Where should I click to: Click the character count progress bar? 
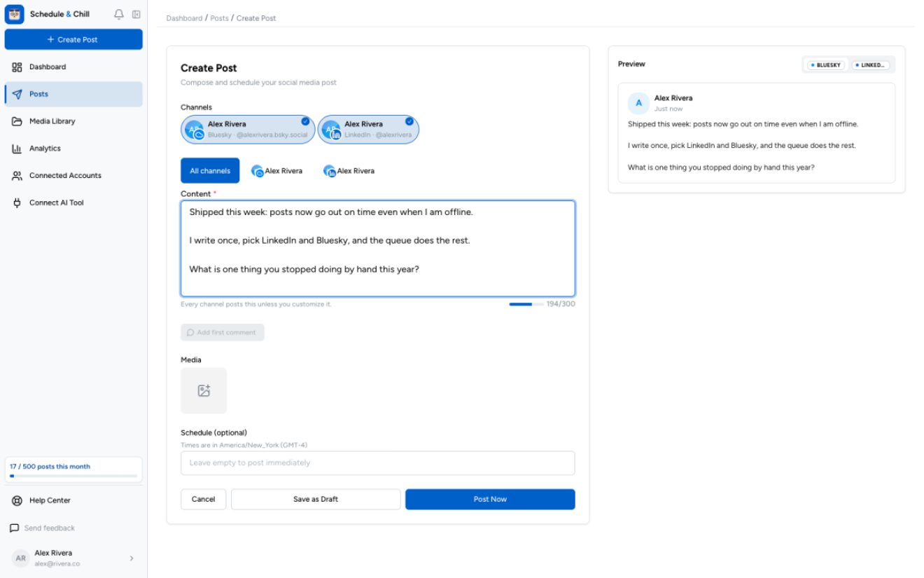point(526,304)
